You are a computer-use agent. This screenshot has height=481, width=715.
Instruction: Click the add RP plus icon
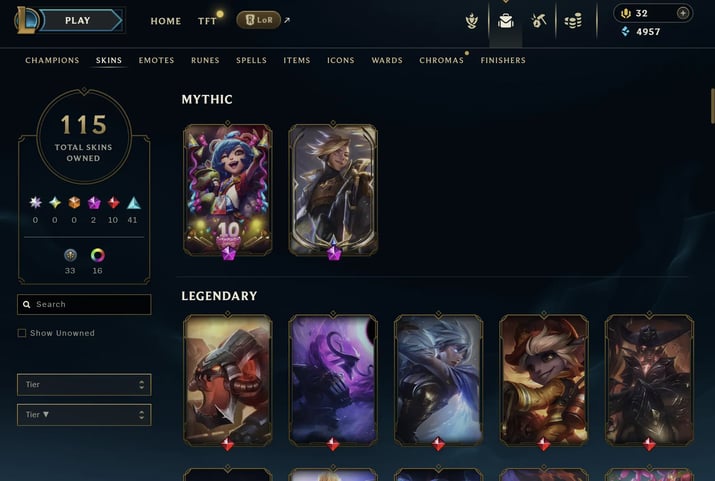coord(683,13)
